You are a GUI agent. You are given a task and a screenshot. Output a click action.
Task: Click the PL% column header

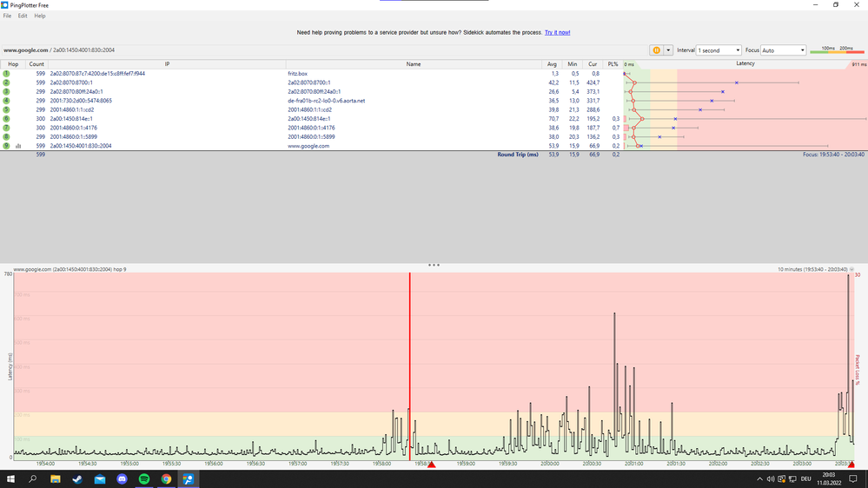[613, 64]
